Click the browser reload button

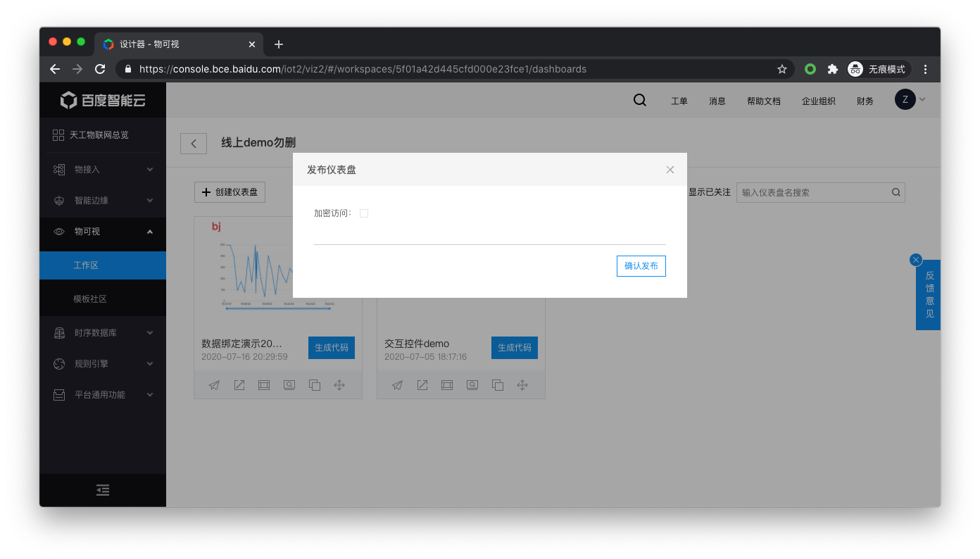point(100,69)
